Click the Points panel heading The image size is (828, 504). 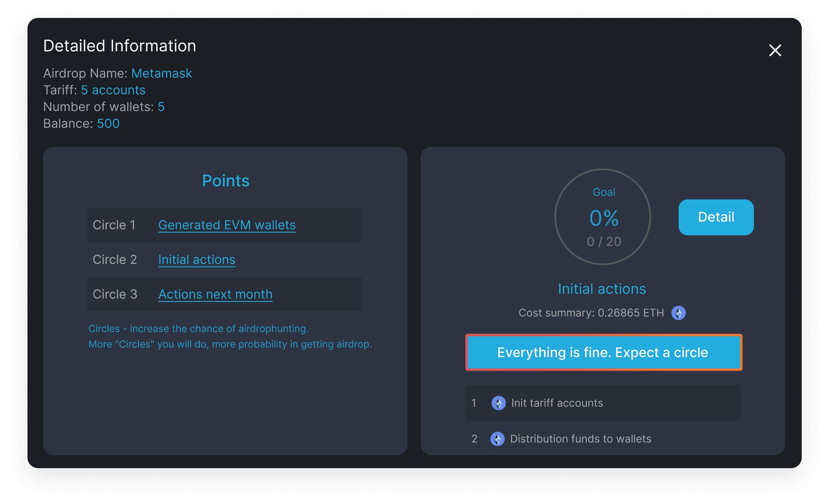tap(225, 181)
